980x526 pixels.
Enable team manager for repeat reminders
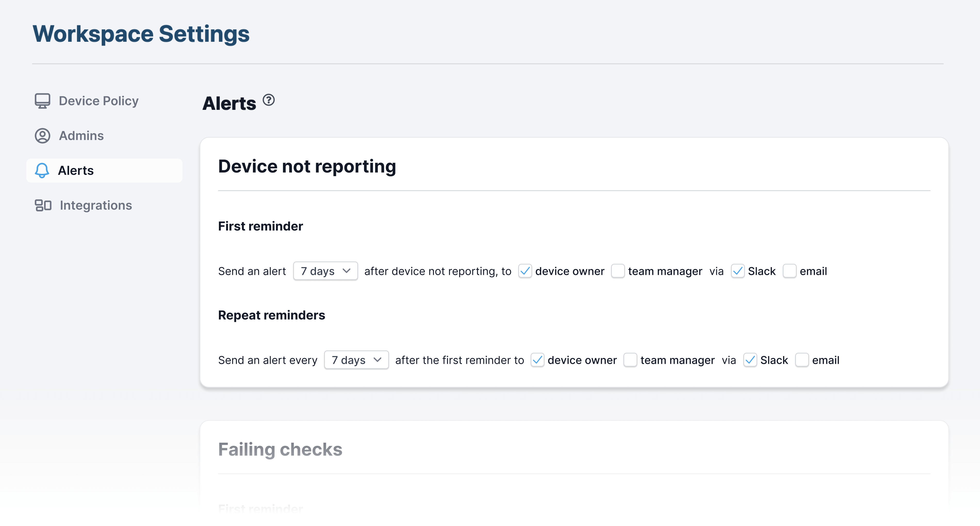[630, 360]
